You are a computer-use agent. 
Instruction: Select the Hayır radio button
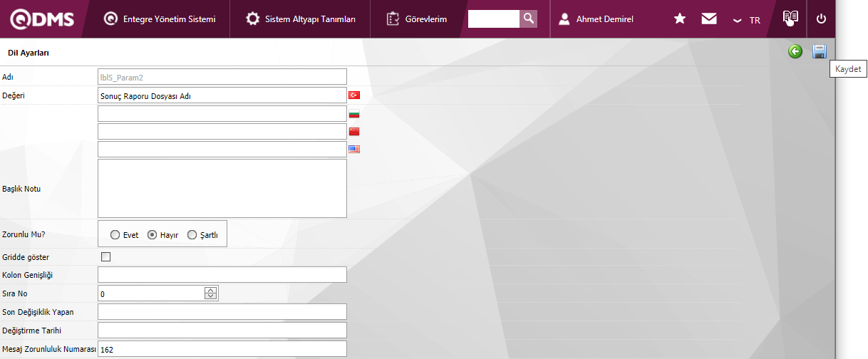tap(152, 235)
